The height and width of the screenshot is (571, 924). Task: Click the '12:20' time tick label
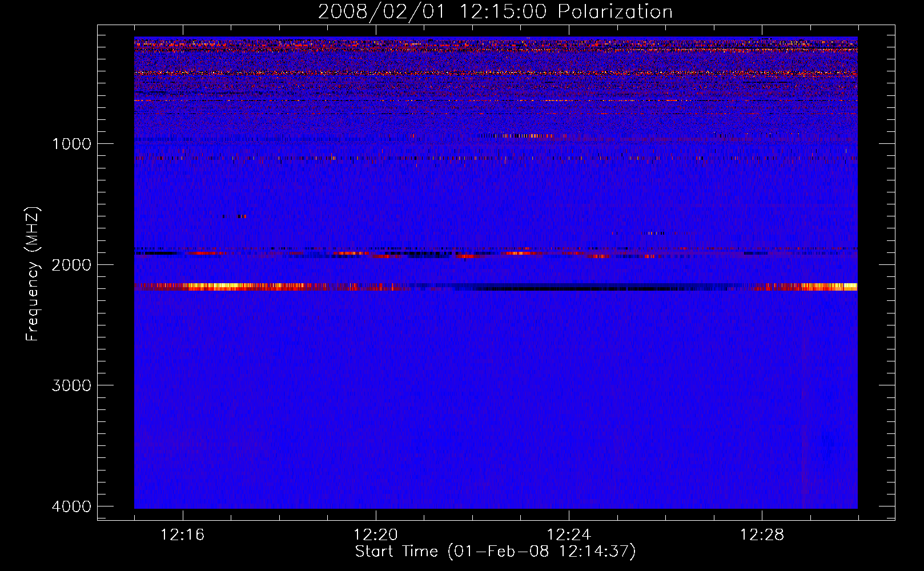[376, 535]
